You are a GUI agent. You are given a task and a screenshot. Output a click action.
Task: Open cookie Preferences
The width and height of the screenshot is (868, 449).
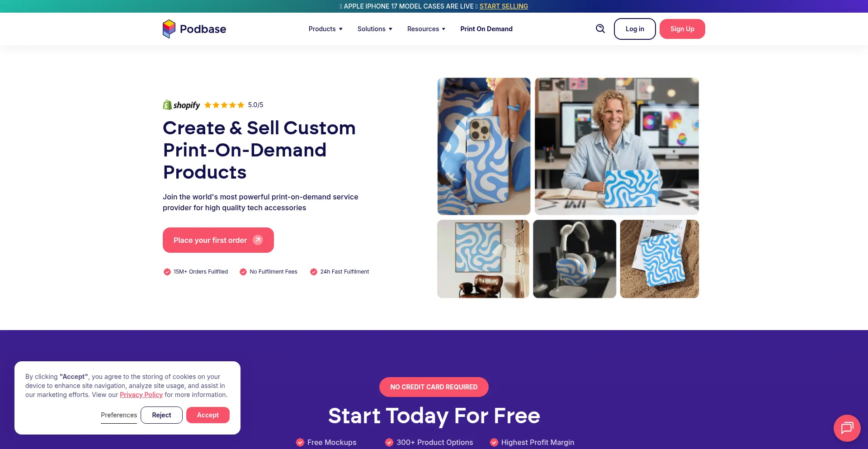pyautogui.click(x=119, y=415)
